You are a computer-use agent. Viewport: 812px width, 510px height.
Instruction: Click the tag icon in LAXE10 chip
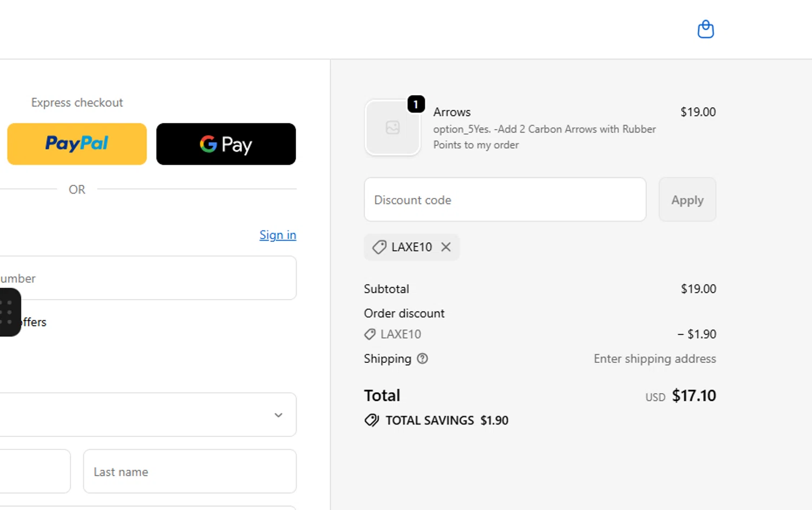pyautogui.click(x=379, y=247)
